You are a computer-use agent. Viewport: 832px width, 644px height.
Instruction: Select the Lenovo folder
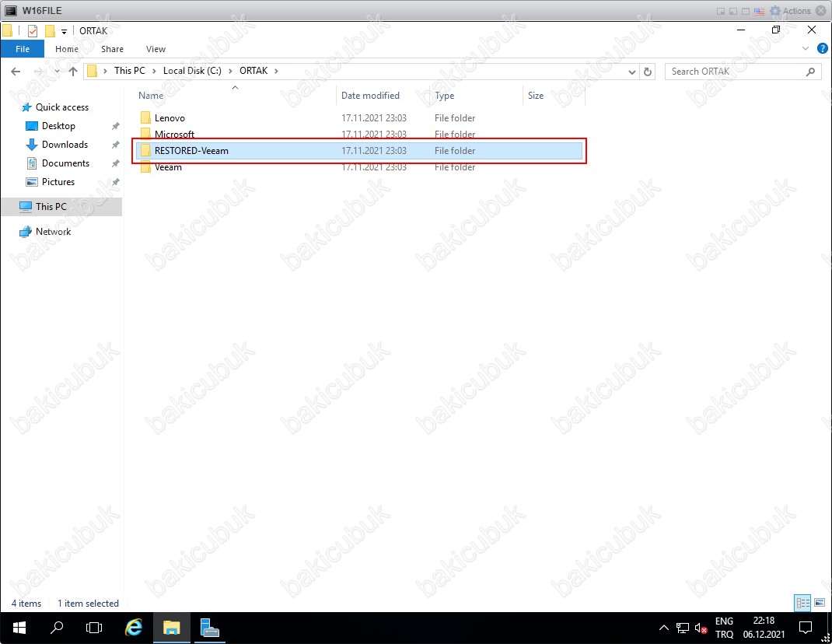[170, 118]
